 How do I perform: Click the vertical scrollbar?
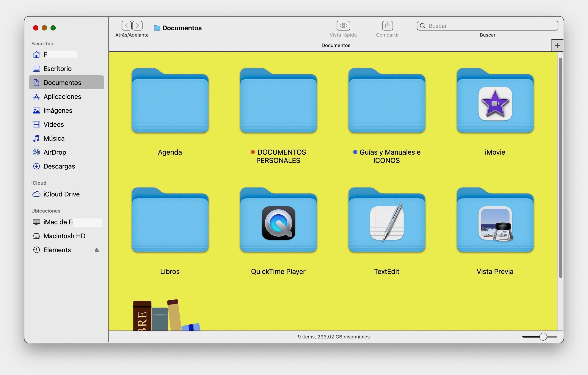[x=560, y=168]
